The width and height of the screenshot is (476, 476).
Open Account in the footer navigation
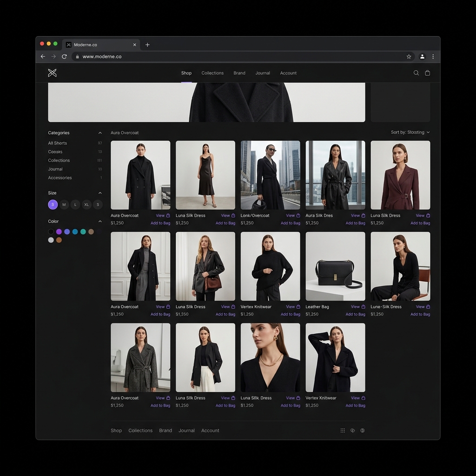click(210, 430)
